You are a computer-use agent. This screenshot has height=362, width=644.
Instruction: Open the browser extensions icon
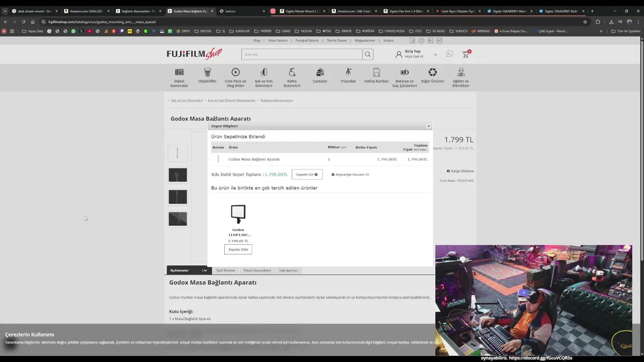point(598,22)
